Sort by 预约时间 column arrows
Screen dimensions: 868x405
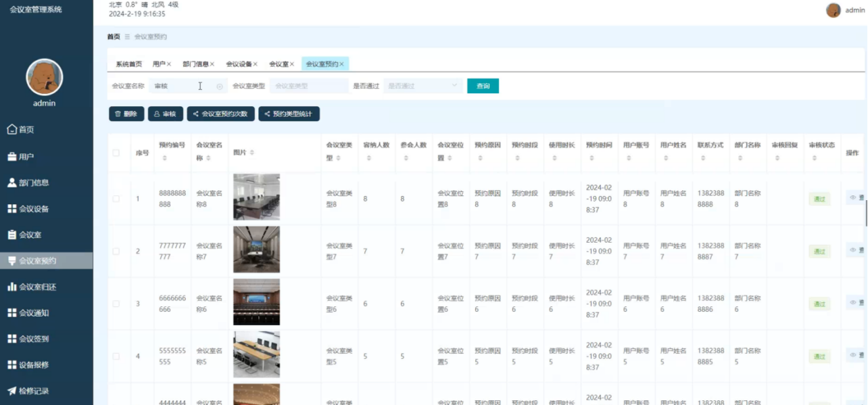pos(591,158)
